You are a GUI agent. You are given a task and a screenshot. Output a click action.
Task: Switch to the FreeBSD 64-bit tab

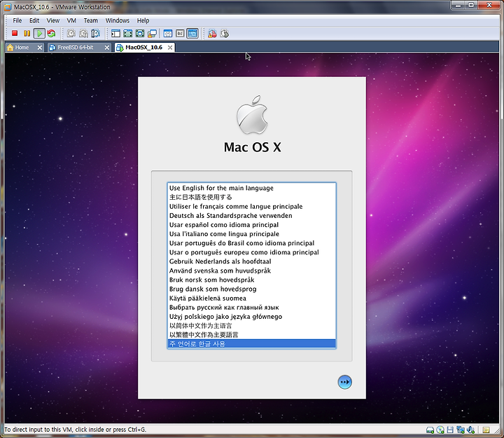point(75,48)
